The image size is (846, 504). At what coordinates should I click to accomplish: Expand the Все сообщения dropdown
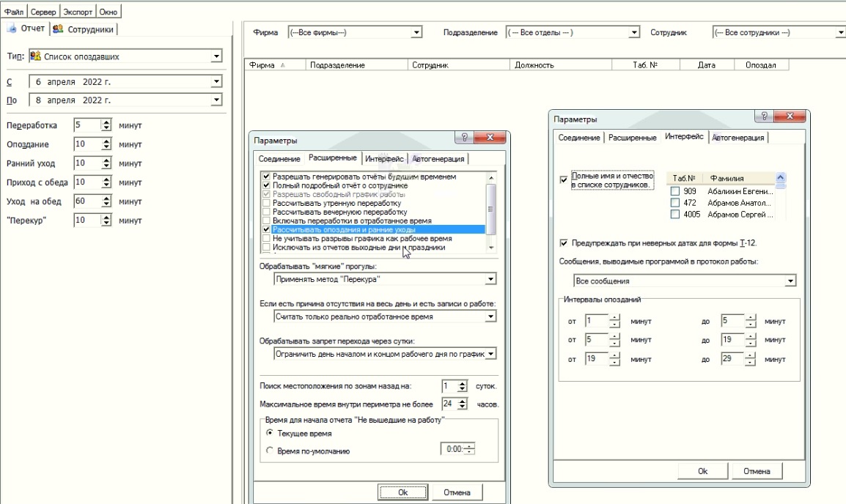click(x=790, y=281)
